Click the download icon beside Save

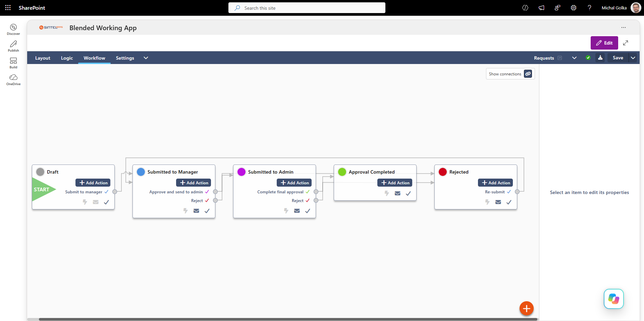600,58
